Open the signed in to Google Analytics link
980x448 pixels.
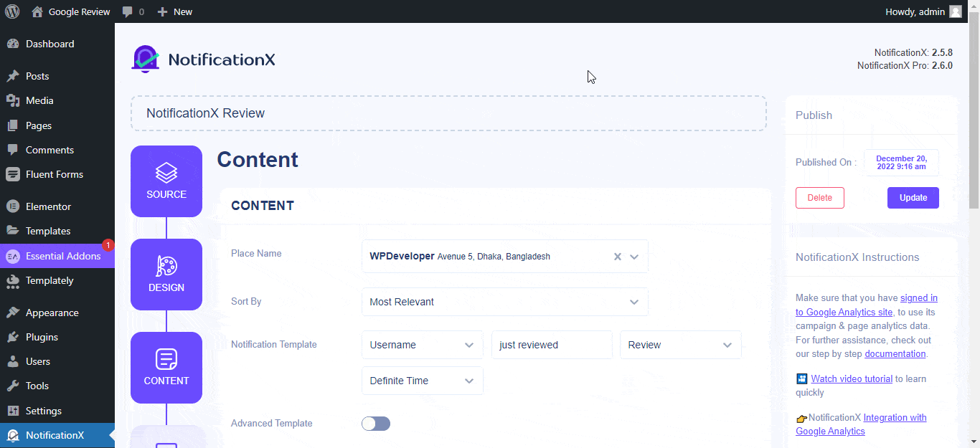(x=867, y=305)
